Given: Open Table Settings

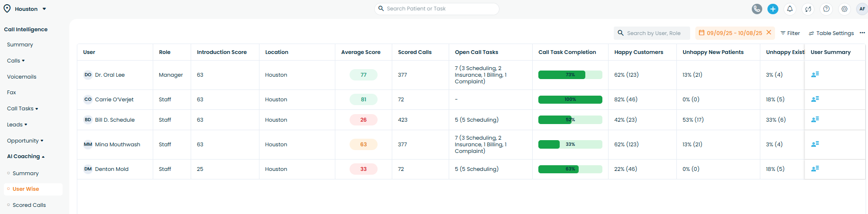Looking at the screenshot, I should point(831,33).
